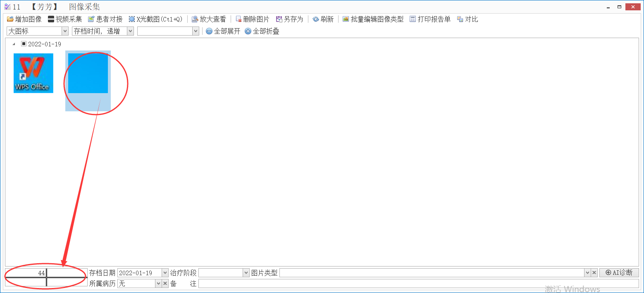Viewport: 644px width, 293px height.
Task: Clear the 图片类型 field with X button
Action: (x=594, y=273)
